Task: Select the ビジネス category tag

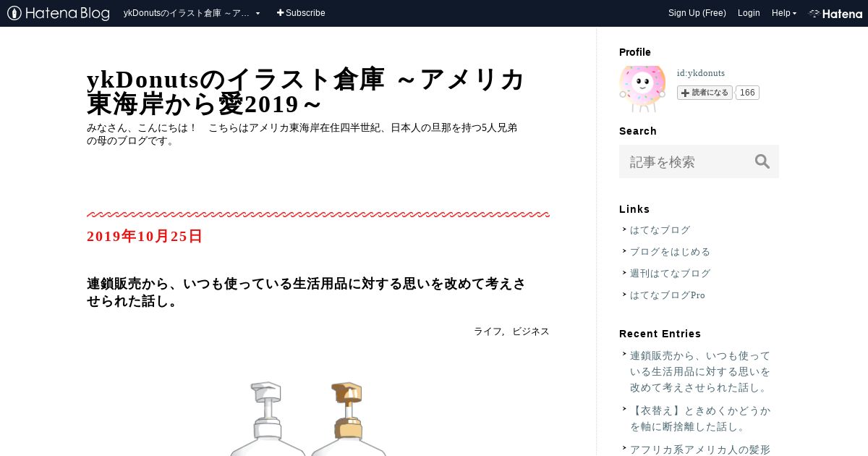Action: click(531, 332)
